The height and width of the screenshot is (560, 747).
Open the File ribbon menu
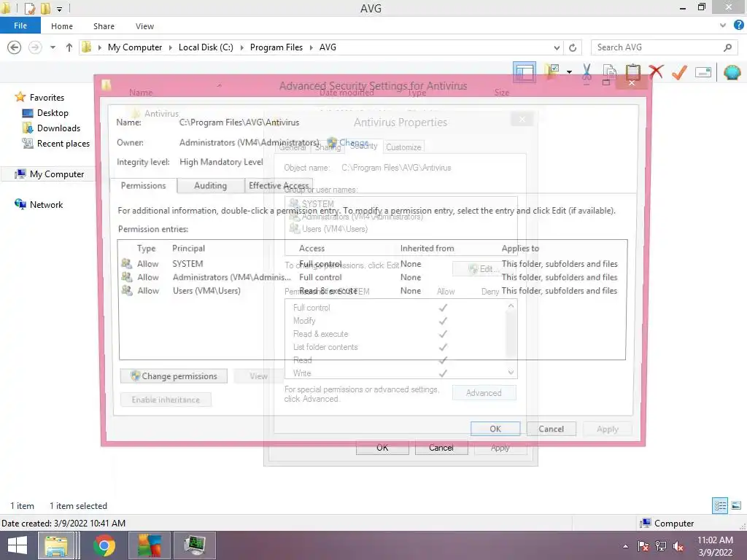click(x=20, y=26)
